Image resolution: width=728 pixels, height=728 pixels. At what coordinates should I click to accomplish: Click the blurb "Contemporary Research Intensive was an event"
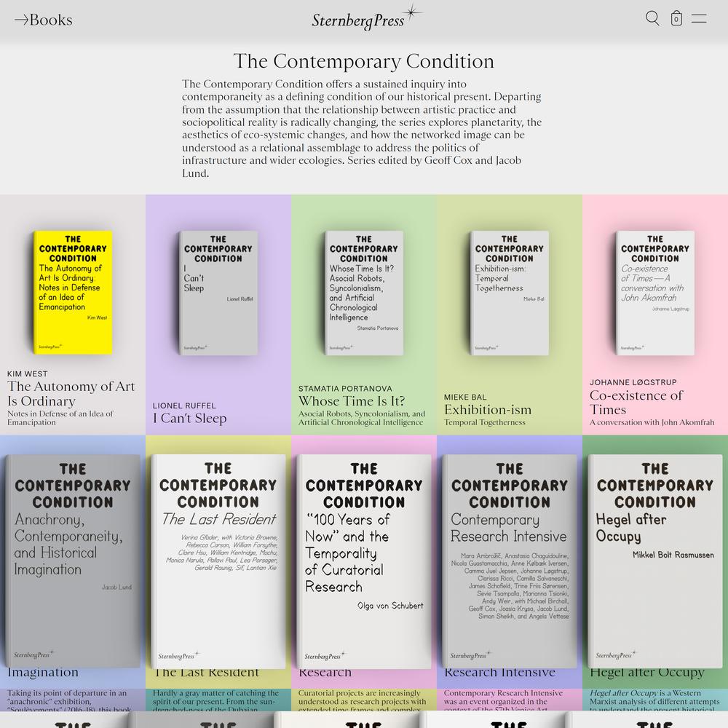pyautogui.click(x=503, y=700)
